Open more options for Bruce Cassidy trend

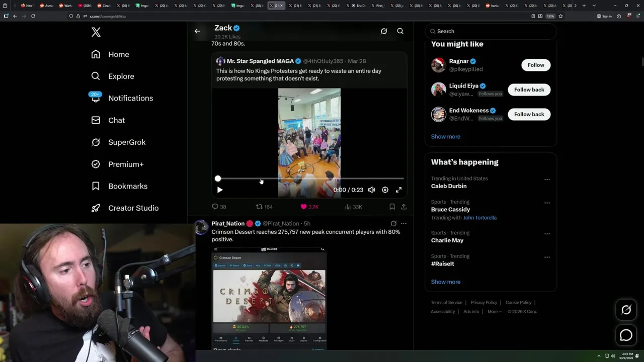547,203
